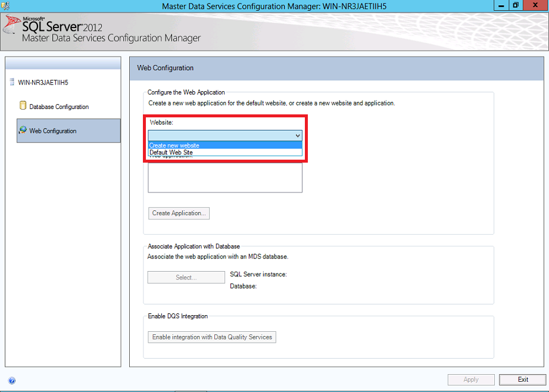
Task: Minimize the Configuration Manager window
Action: point(502,5)
